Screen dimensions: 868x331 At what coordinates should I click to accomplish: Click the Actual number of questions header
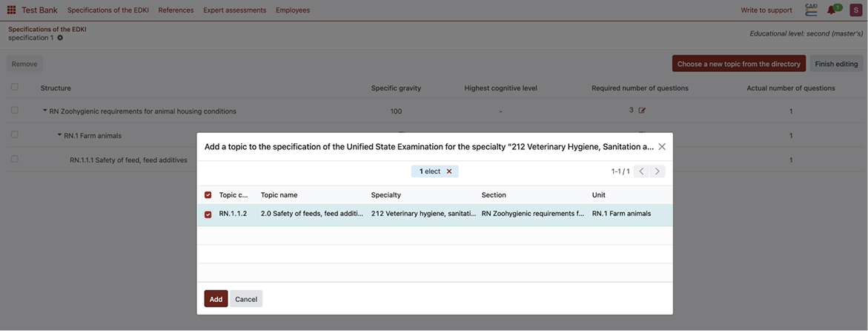coord(790,88)
